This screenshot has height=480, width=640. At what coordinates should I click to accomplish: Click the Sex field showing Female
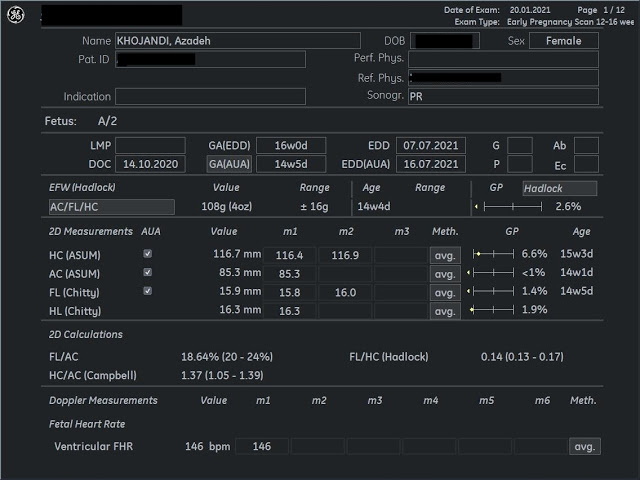coord(564,41)
